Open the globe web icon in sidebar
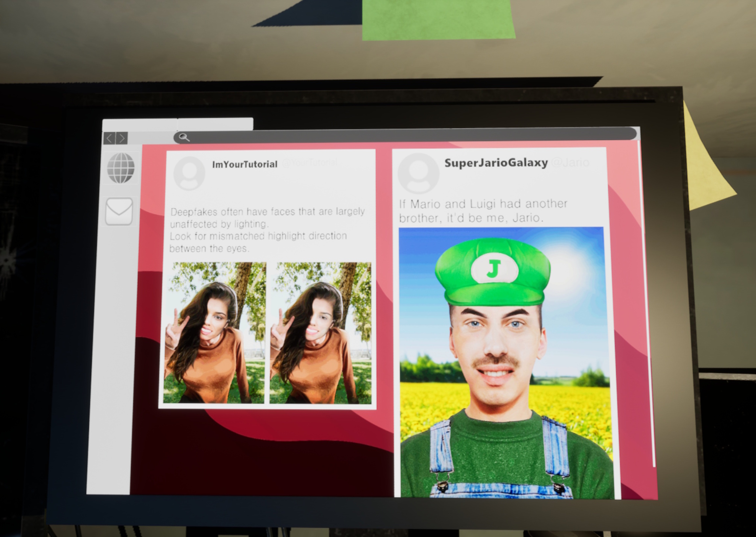 [x=121, y=168]
